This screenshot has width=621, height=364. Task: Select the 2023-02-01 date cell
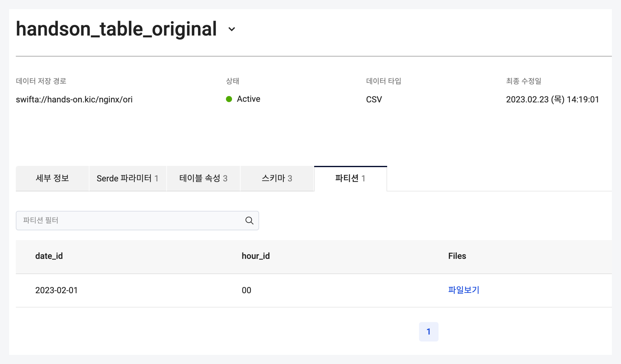tap(56, 290)
